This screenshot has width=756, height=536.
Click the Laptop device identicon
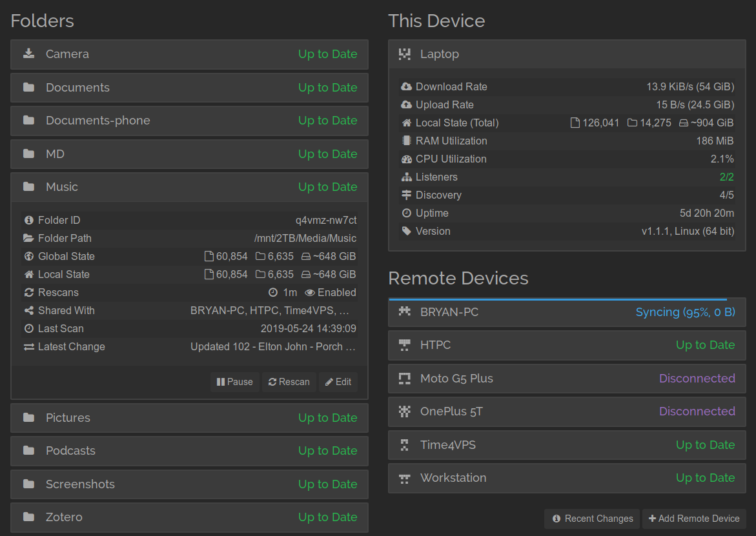405,54
